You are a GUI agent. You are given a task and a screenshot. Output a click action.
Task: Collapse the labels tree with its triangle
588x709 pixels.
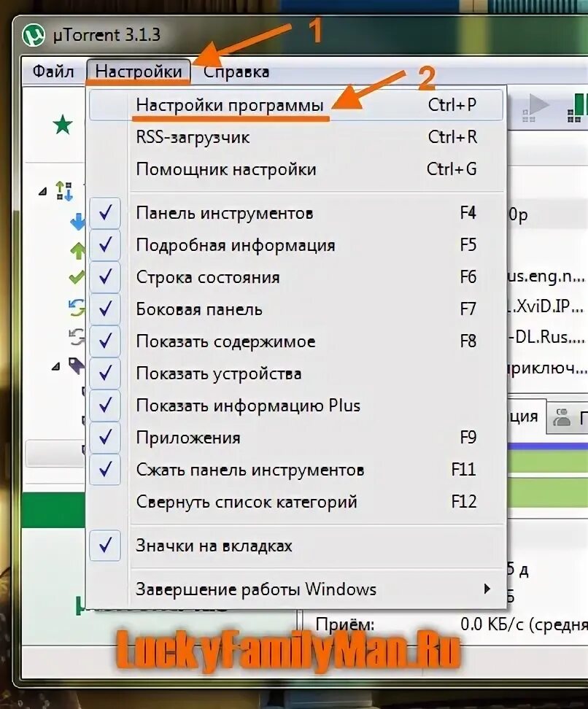coord(55,366)
